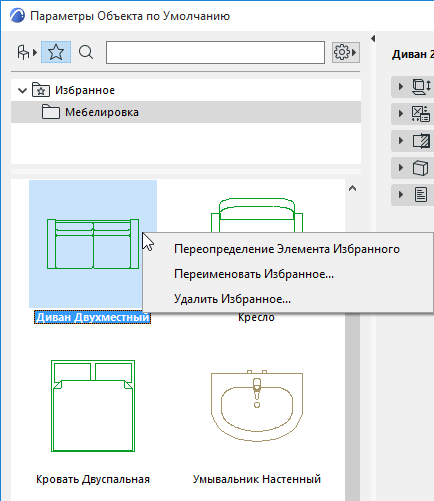Click the Кровать Двуспальная label

click(93, 479)
